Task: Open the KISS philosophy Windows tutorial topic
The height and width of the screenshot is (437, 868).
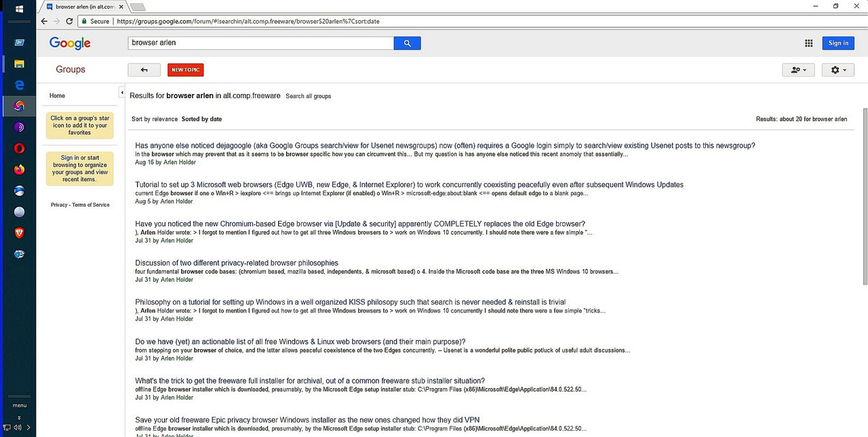Action: coord(350,302)
